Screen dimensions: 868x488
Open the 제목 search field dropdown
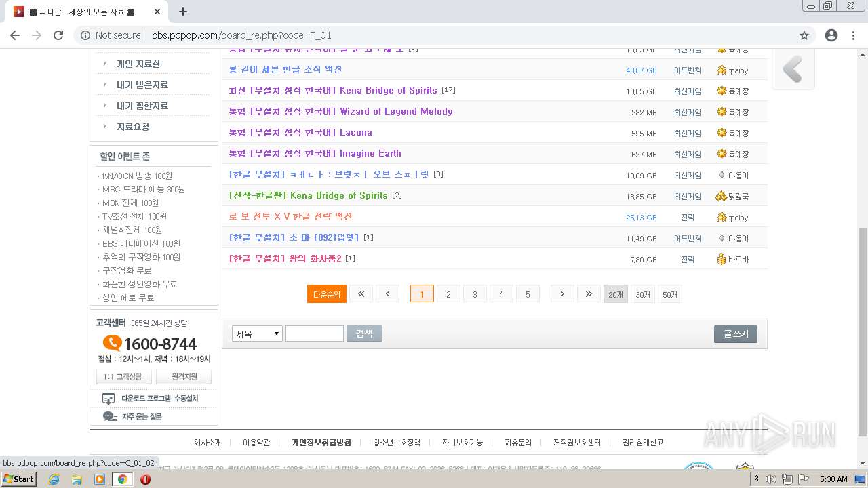pos(257,333)
